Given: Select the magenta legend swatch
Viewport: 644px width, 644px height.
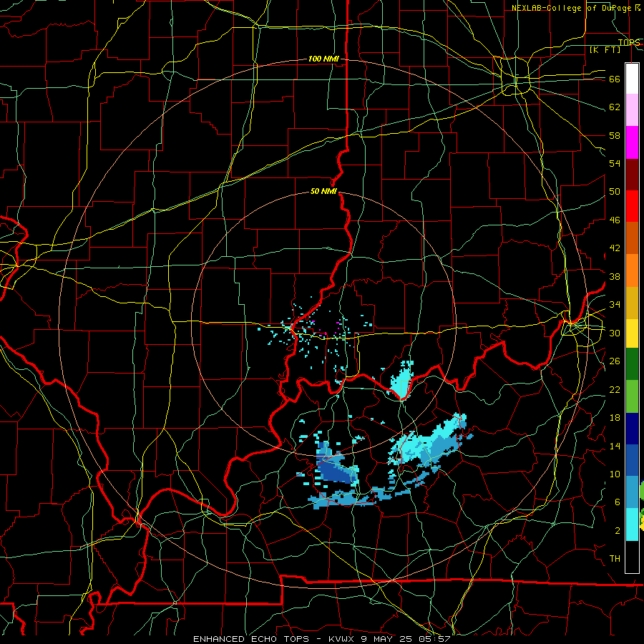Looking at the screenshot, I should click(x=632, y=142).
